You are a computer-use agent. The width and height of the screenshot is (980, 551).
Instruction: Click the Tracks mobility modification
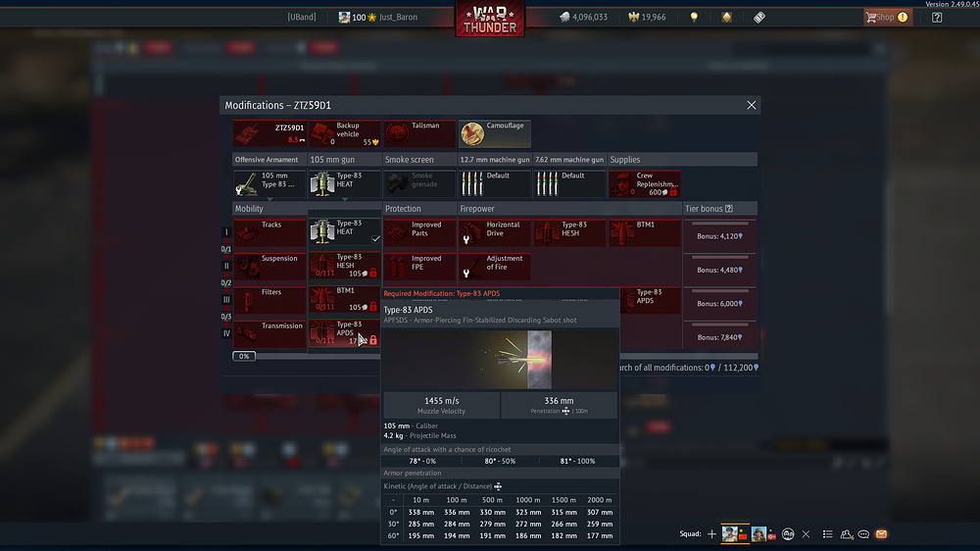pos(269,232)
